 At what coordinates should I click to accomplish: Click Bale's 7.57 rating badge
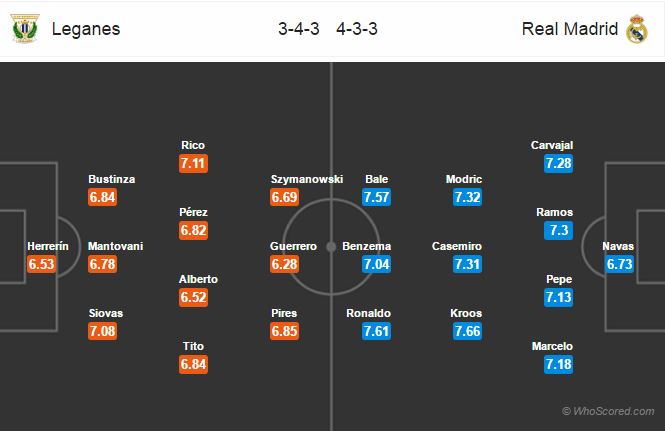click(377, 197)
